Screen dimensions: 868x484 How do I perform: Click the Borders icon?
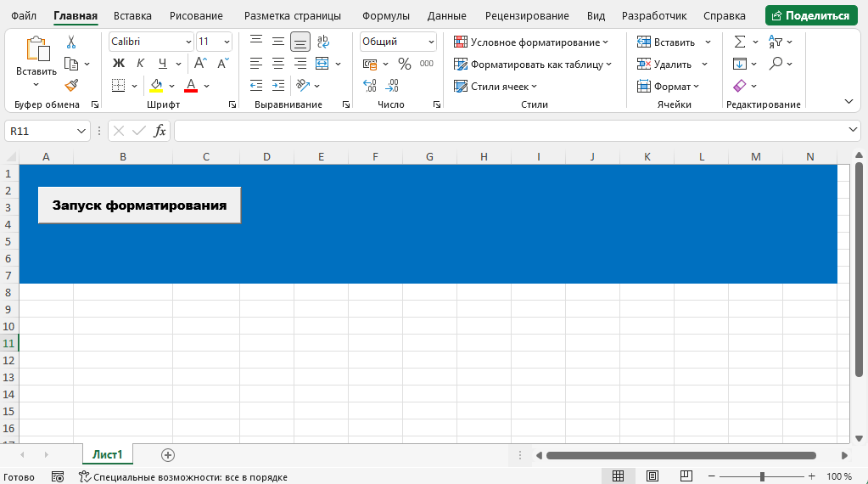click(x=119, y=85)
